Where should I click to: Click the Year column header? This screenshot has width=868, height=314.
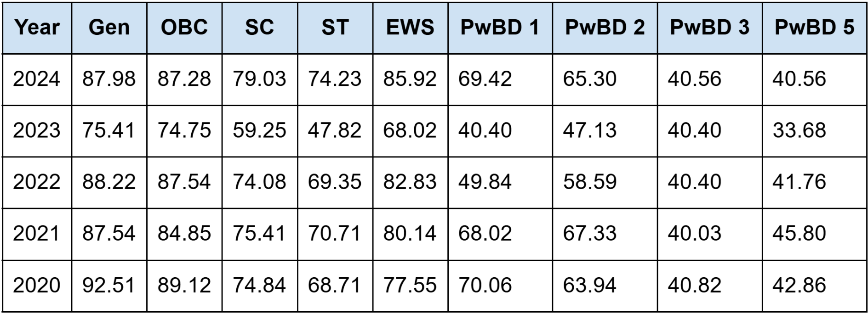pos(37,28)
